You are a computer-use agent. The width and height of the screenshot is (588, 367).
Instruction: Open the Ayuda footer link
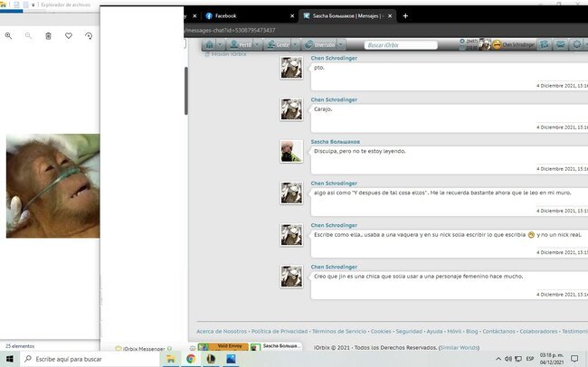click(434, 332)
